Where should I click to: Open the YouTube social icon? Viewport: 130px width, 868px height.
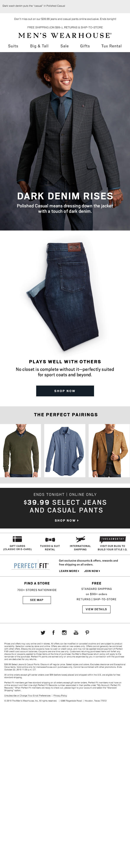tap(76, 633)
